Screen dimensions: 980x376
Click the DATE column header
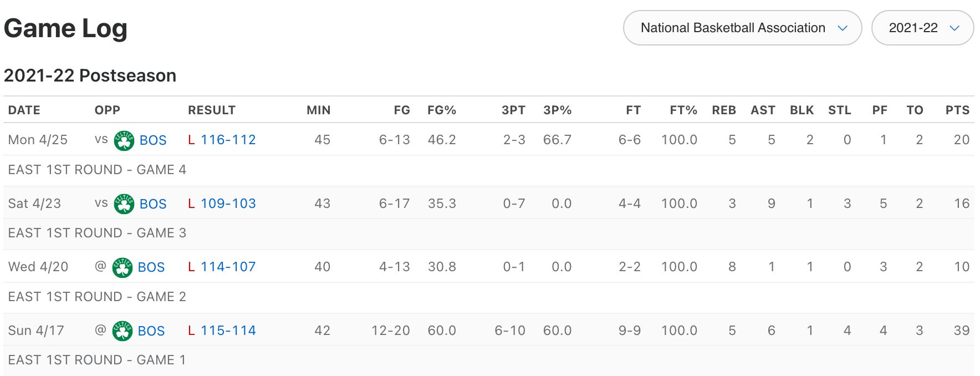tap(24, 110)
